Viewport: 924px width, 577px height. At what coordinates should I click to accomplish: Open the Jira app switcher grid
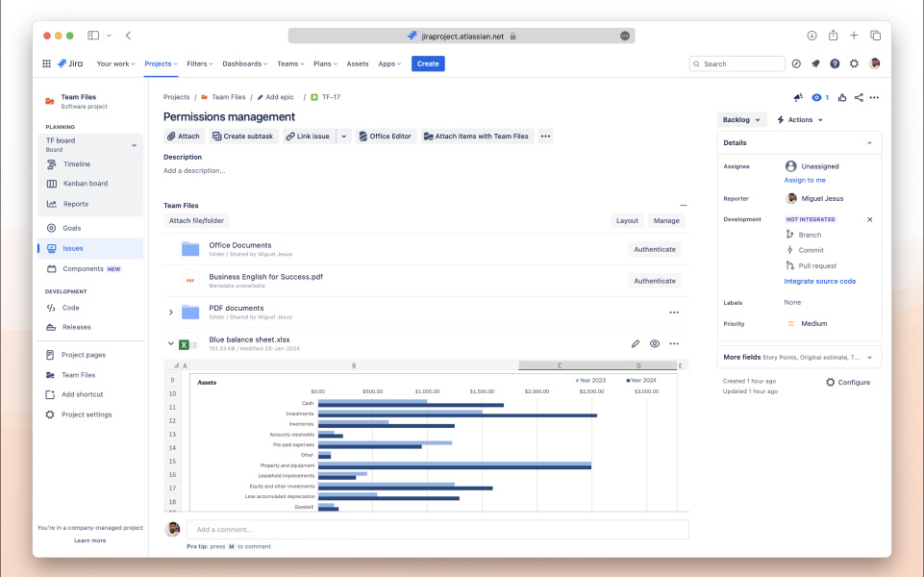(46, 63)
